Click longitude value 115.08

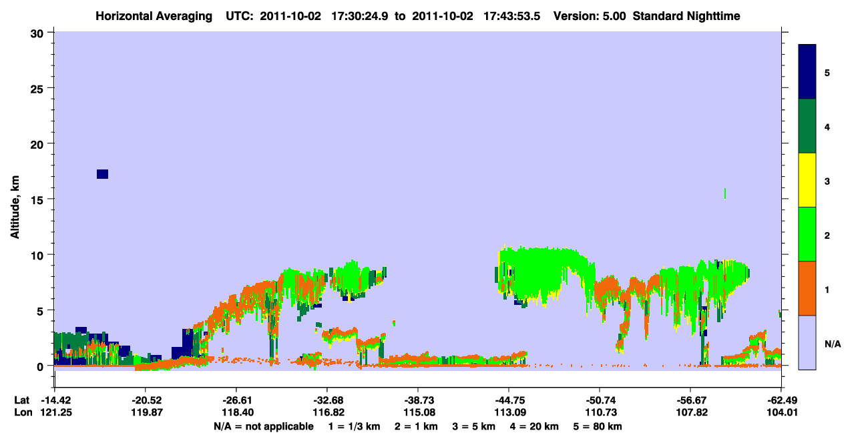coord(418,412)
